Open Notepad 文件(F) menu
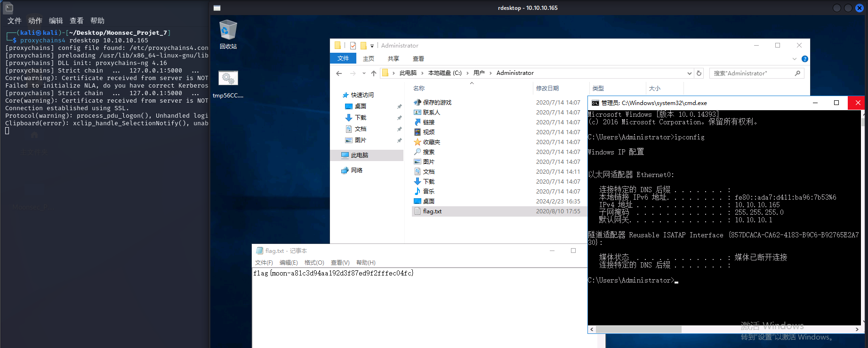The width and height of the screenshot is (868, 348). 264,263
